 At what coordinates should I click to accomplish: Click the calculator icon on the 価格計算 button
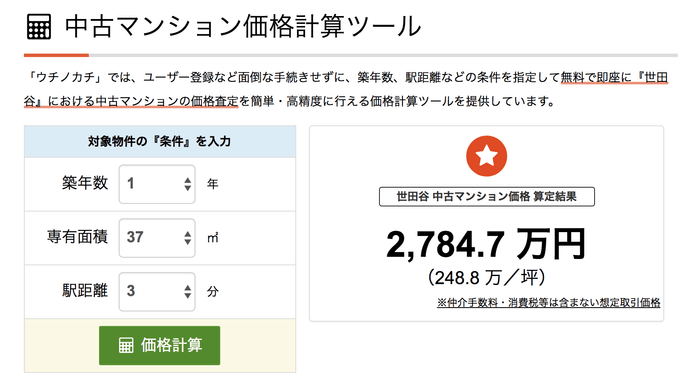point(126,345)
